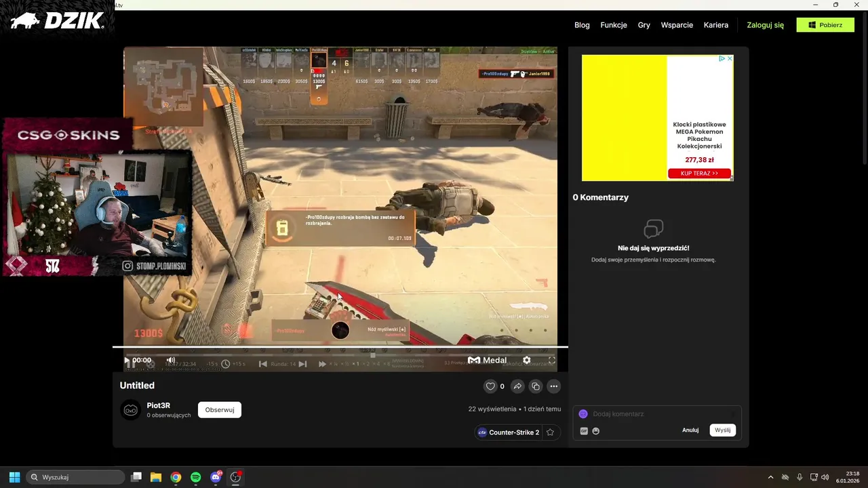The width and height of the screenshot is (868, 488).
Task: Close the ad with the X icon
Action: [x=730, y=58]
